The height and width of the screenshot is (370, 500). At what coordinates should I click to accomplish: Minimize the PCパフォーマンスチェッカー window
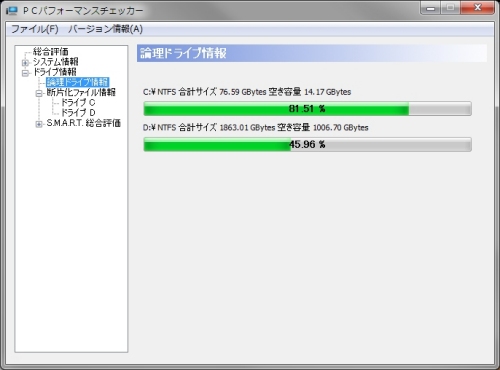coord(431,8)
